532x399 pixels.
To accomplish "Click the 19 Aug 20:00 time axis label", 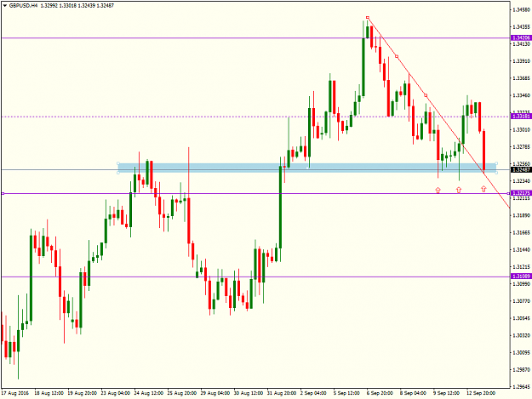I will coord(82,393).
